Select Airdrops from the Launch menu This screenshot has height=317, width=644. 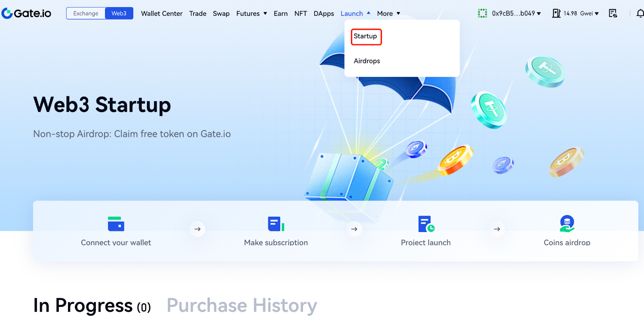coord(367,61)
